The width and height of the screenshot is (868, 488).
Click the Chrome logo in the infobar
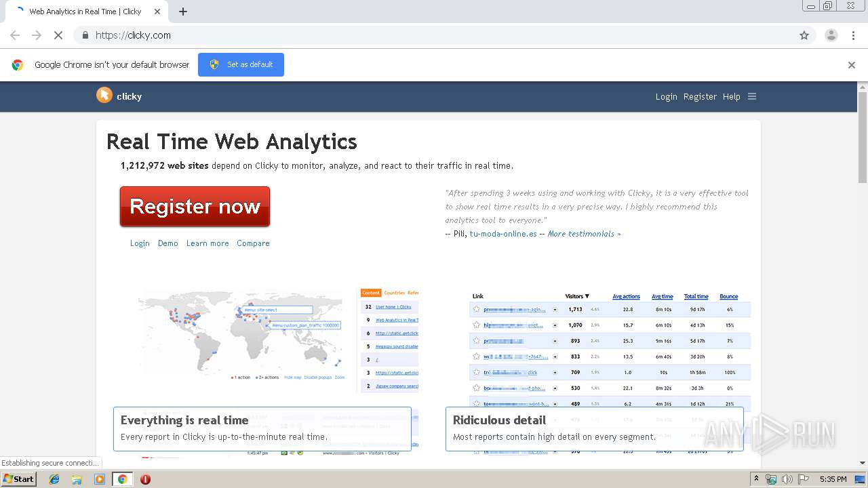pyautogui.click(x=18, y=65)
